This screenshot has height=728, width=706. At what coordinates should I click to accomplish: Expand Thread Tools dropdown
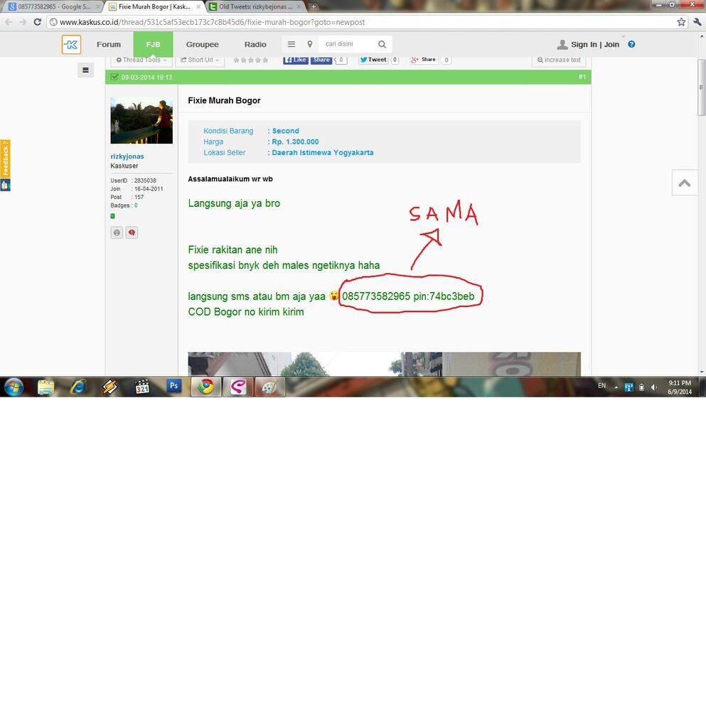141,60
